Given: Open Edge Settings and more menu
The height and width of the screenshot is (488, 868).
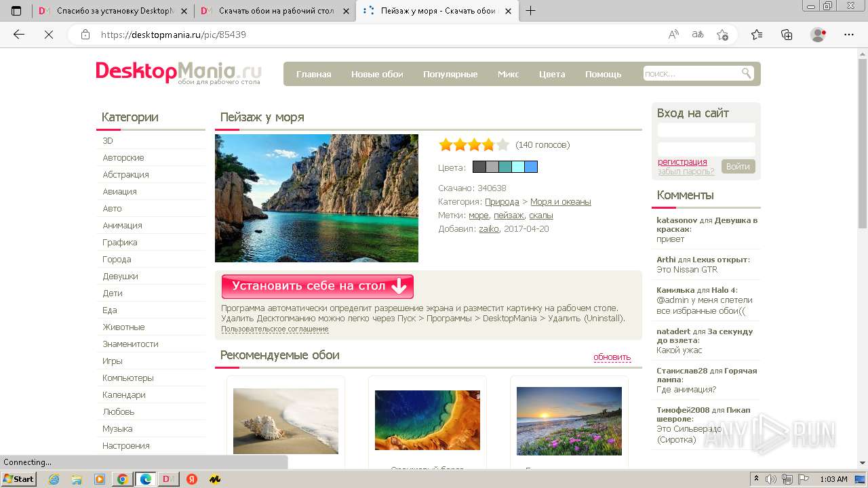Looking at the screenshot, I should 848,35.
